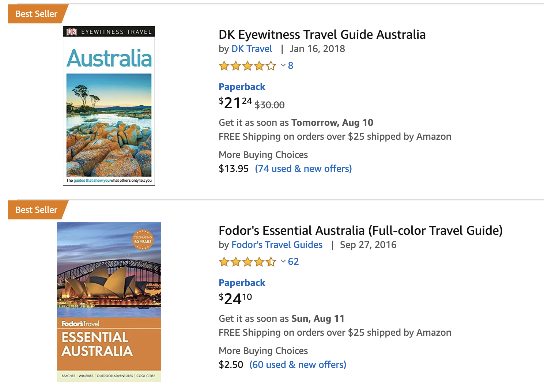This screenshot has width=544, height=392.
Task: Open the Fodor's Essential Australia title link
Action: tap(360, 230)
